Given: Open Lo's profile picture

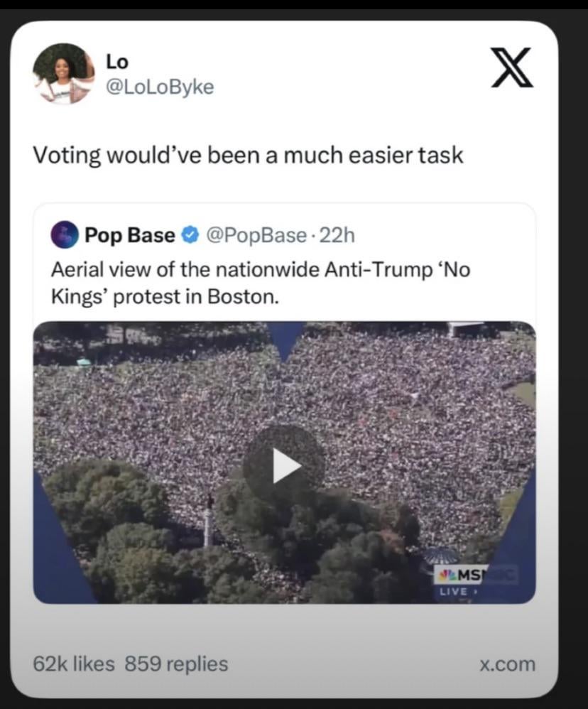Looking at the screenshot, I should 63,75.
